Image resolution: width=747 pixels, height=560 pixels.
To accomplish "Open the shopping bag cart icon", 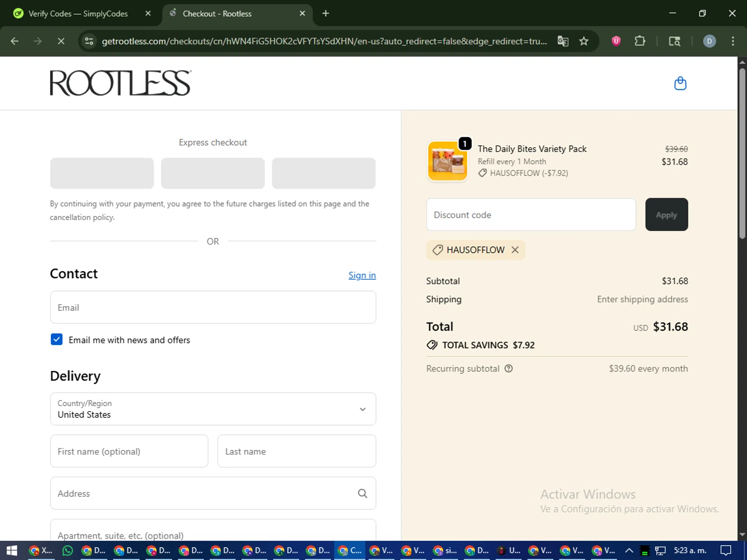I will (680, 83).
